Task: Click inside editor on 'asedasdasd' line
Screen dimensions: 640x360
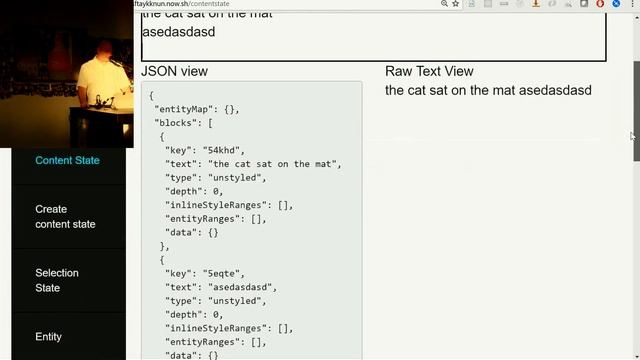Action: click(178, 32)
